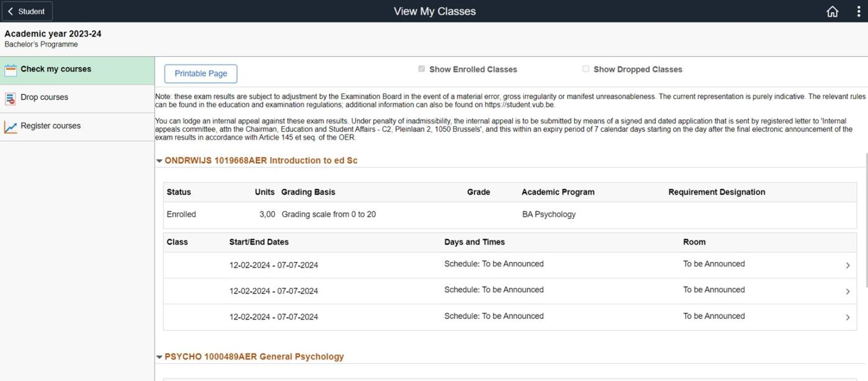Enable the Show Enrolled Classes checkbox
This screenshot has width=868, height=381.
click(x=422, y=69)
